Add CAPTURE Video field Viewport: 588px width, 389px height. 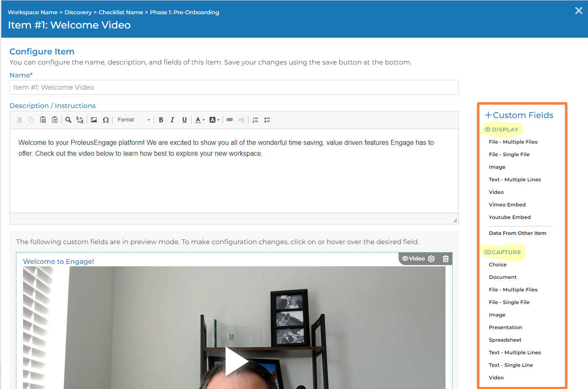(x=496, y=378)
